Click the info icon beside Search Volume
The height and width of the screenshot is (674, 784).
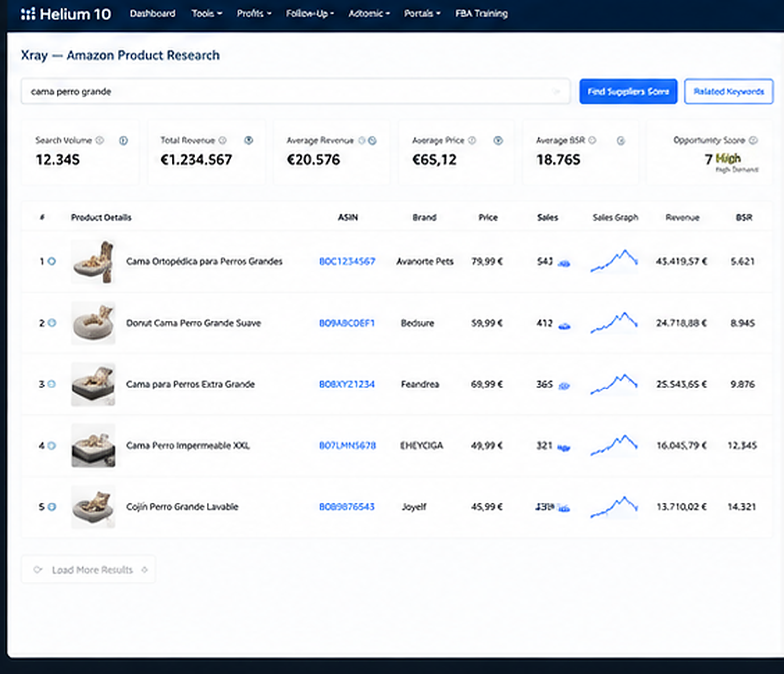pyautogui.click(x=100, y=140)
